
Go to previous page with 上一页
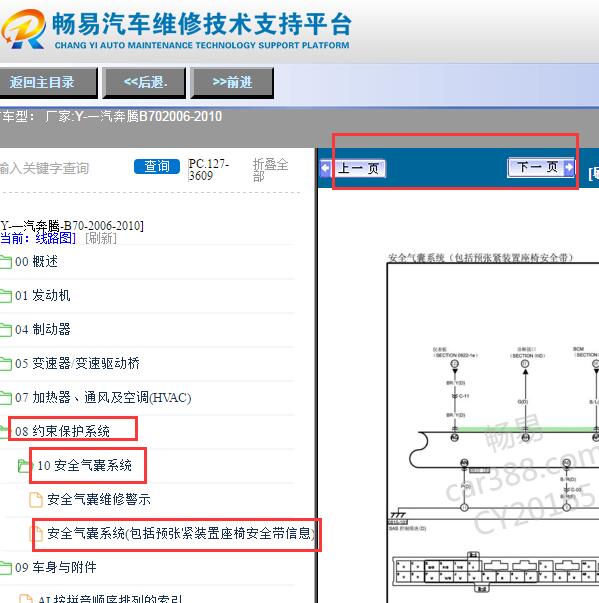[x=358, y=168]
